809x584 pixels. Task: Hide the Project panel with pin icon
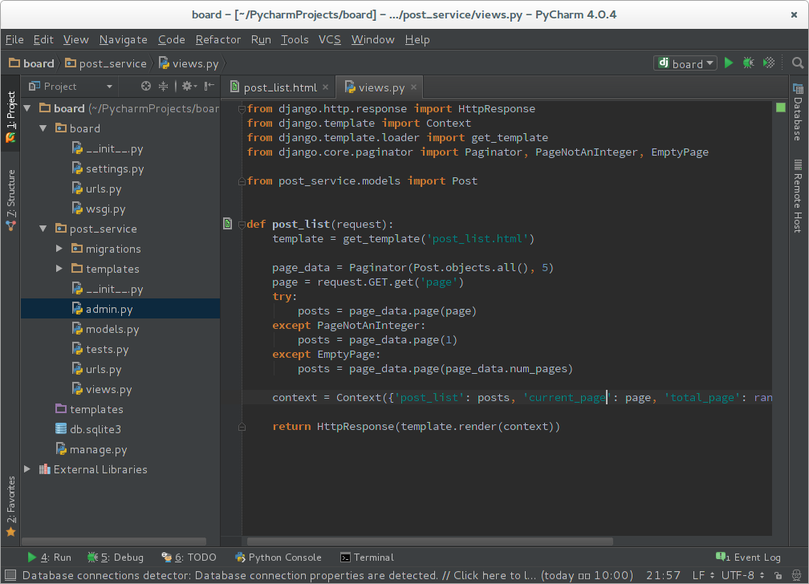coord(209,86)
